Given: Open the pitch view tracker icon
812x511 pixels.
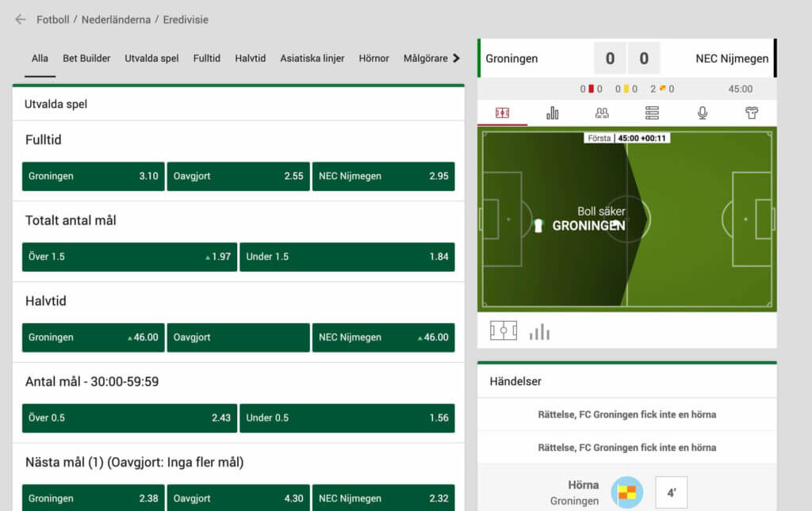Looking at the screenshot, I should point(502,112).
